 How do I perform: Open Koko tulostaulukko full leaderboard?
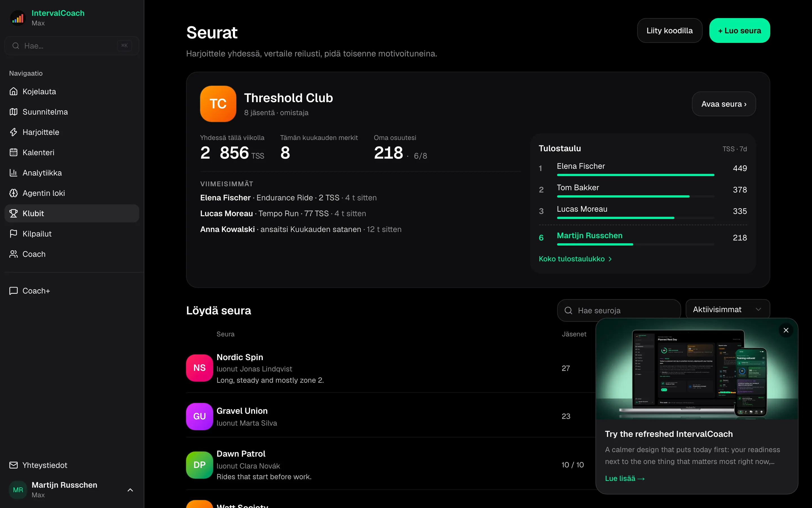[575, 259]
